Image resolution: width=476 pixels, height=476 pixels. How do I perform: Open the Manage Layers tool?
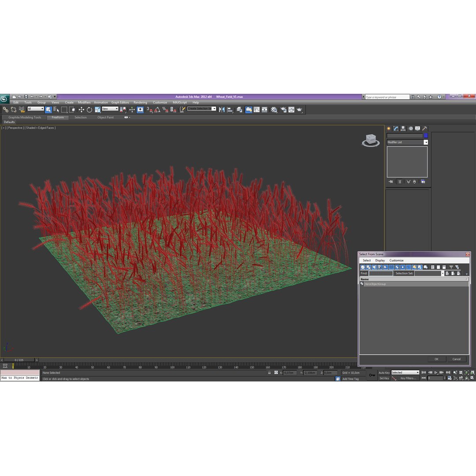click(x=239, y=110)
